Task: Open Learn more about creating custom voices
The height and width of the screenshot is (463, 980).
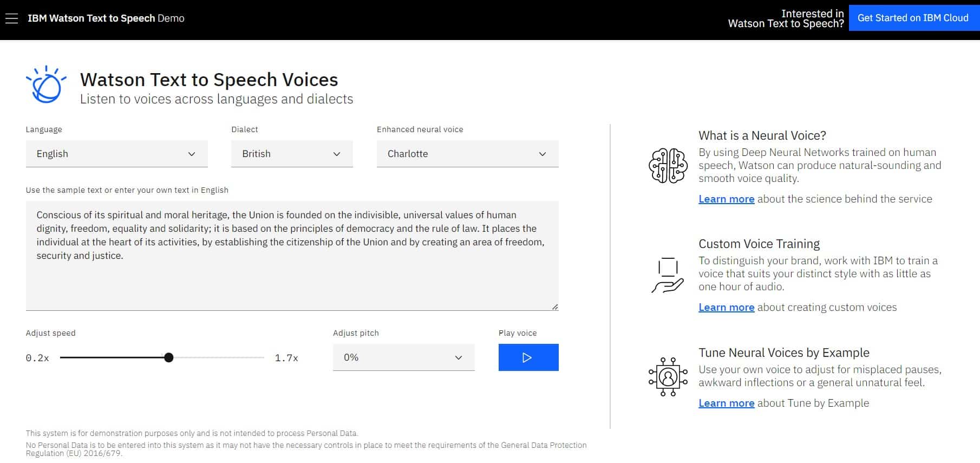Action: 727,307
